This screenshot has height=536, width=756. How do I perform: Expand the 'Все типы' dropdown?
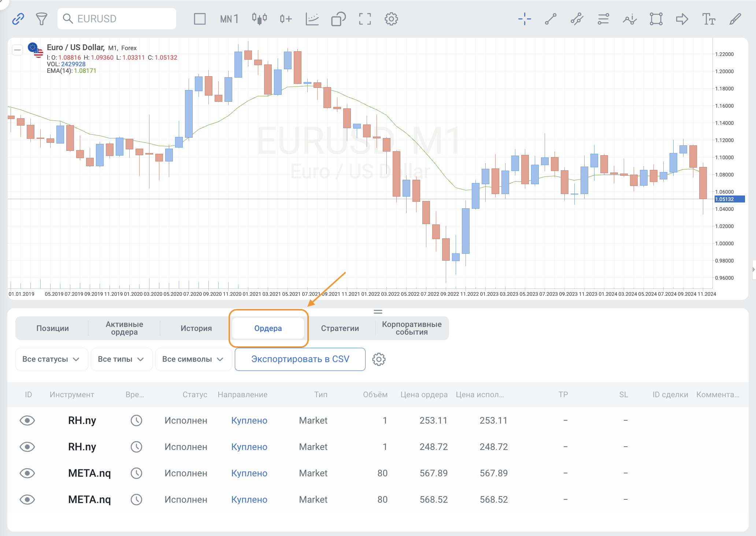[121, 359]
